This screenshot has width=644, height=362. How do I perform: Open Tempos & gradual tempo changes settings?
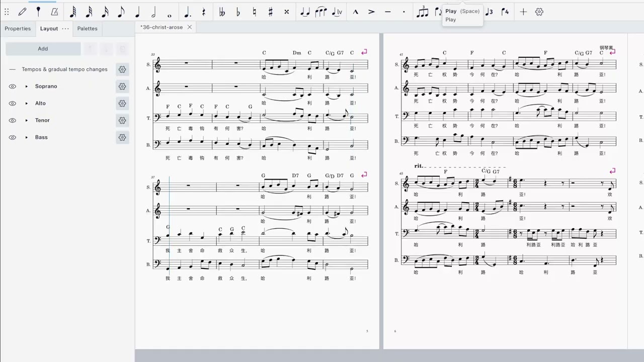tap(122, 69)
